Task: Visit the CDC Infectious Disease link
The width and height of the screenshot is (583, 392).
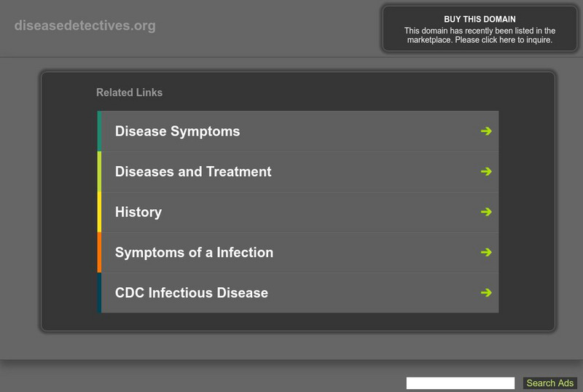Action: (x=192, y=293)
